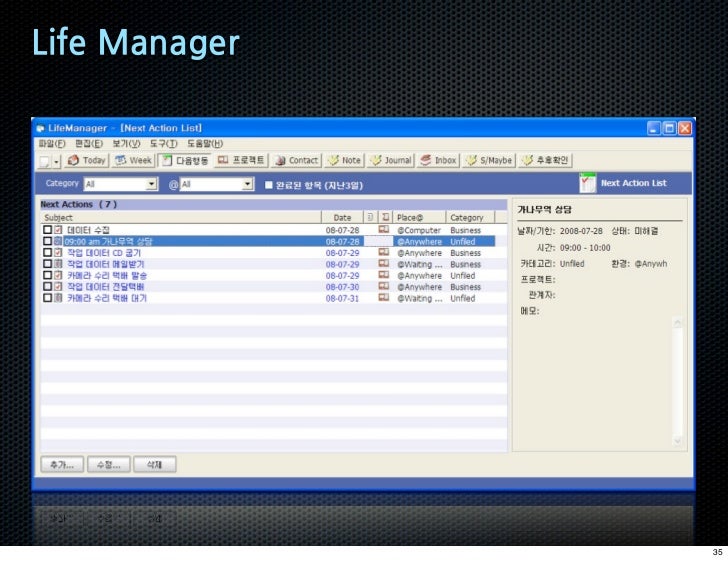Select the 다음행동 toolbar button
Screen dimensions: 728x561
pos(184,161)
